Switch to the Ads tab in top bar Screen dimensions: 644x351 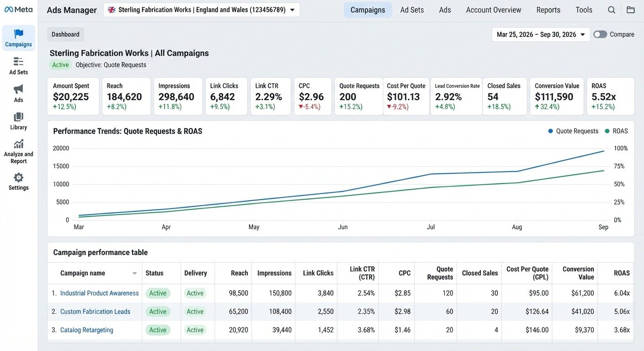tap(445, 10)
